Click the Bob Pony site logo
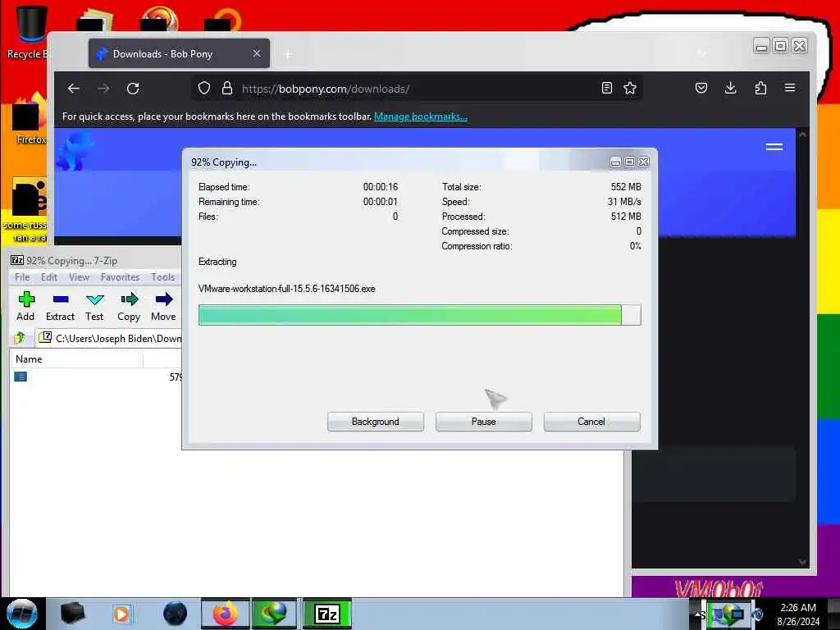 coord(75,151)
